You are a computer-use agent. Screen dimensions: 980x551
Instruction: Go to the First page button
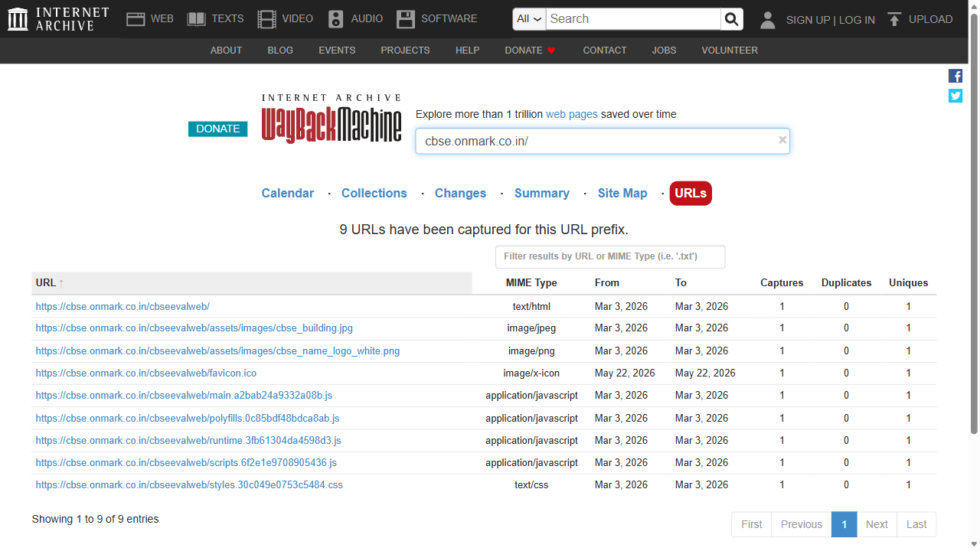coord(752,524)
